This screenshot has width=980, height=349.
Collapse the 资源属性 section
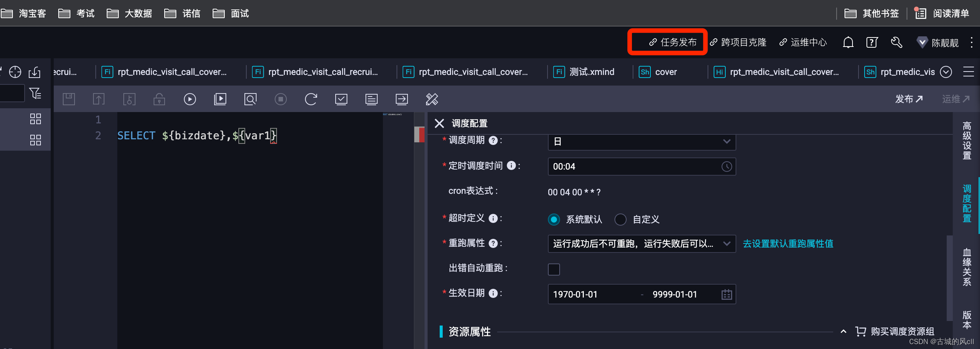(x=844, y=332)
